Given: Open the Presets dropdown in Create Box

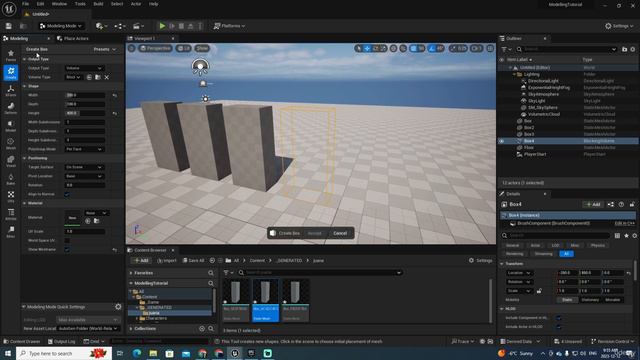Looking at the screenshot, I should coord(104,49).
